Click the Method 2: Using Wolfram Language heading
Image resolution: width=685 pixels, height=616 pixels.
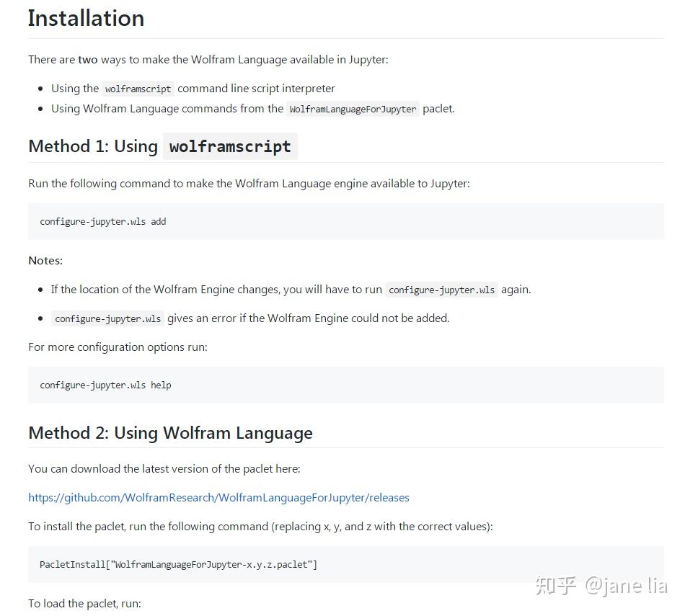pos(170,432)
